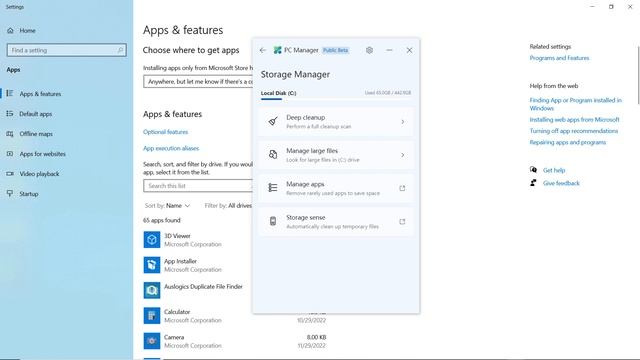This screenshot has height=360, width=640.
Task: Open the Sort by Name dropdown
Action: [167, 206]
